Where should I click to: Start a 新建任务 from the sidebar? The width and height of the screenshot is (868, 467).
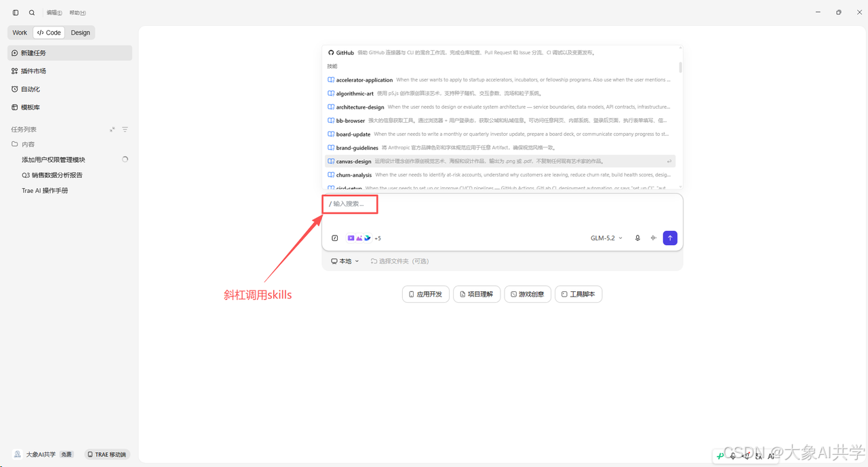pos(70,53)
